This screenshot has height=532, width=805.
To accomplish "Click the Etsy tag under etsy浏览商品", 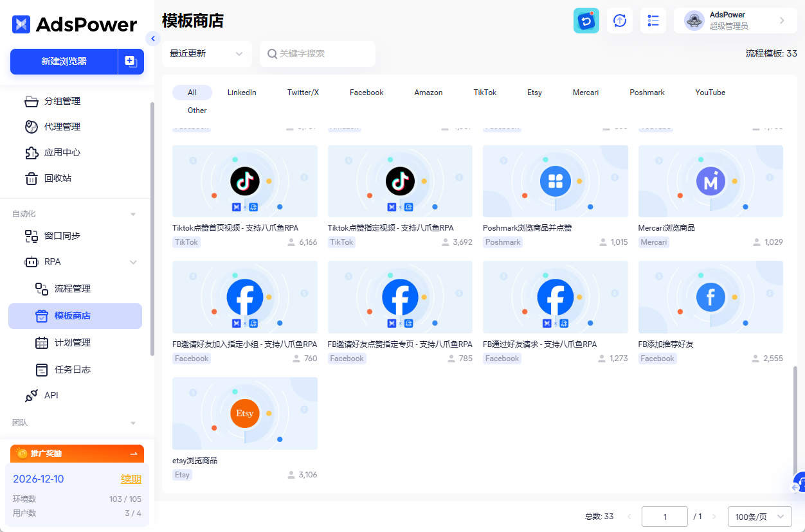I will pyautogui.click(x=182, y=475).
